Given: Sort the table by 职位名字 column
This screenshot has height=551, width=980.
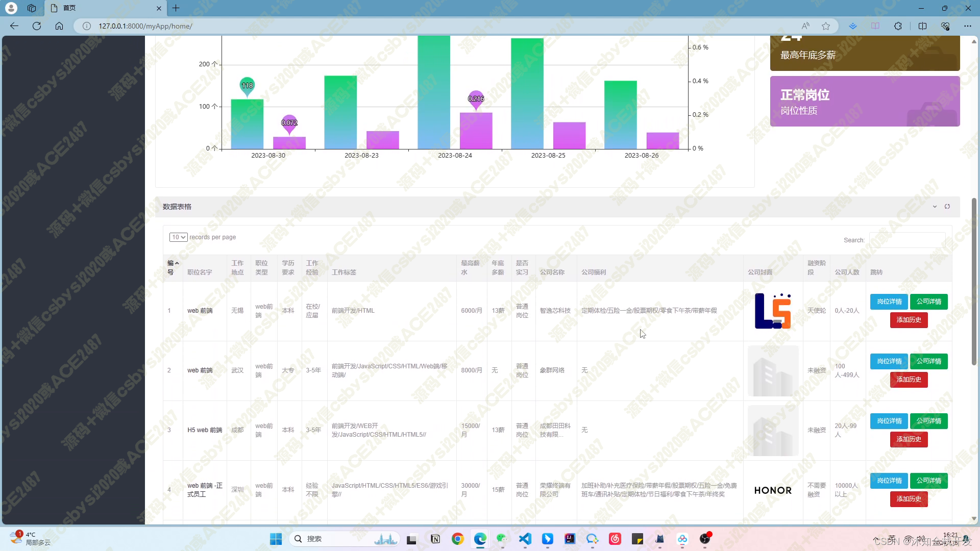Looking at the screenshot, I should point(205,268).
